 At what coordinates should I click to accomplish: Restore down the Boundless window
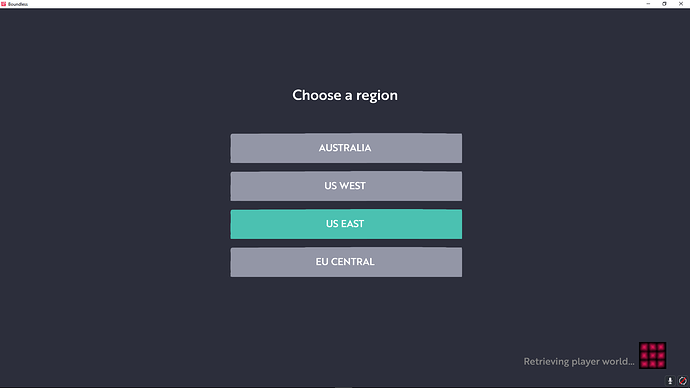tap(664, 4)
